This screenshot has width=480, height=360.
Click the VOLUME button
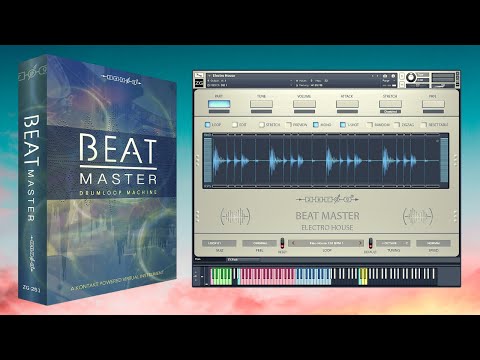pos(304,104)
